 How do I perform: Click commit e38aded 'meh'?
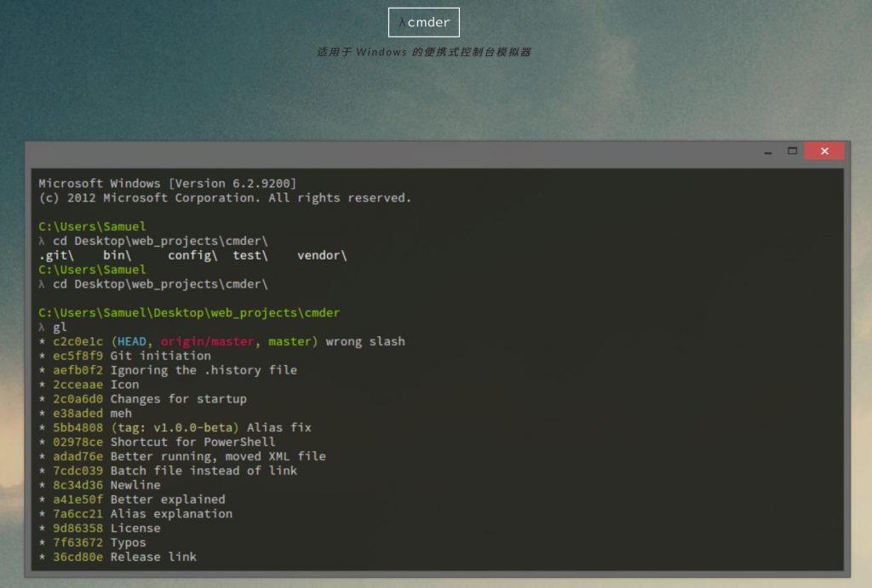[x=85, y=414]
